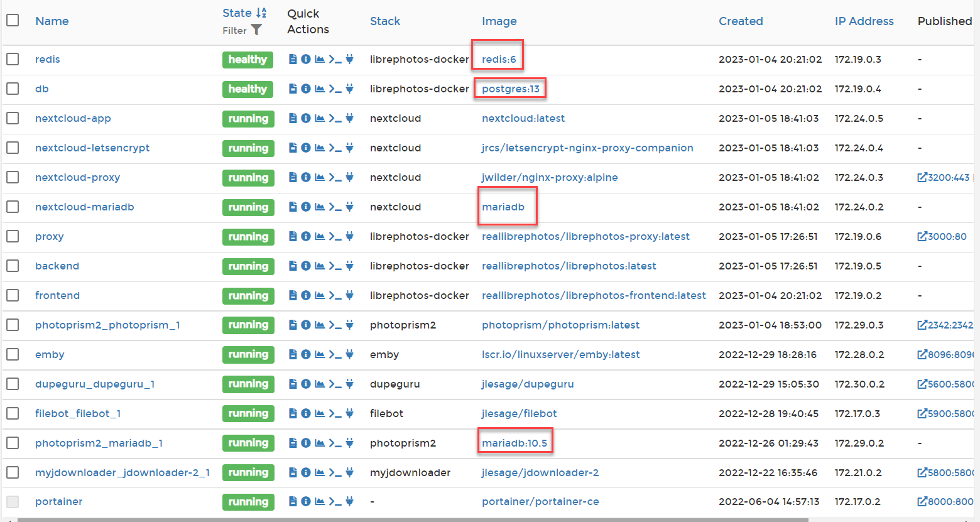Open published port 2342:2342 link
This screenshot has width=980, height=522.
[945, 325]
